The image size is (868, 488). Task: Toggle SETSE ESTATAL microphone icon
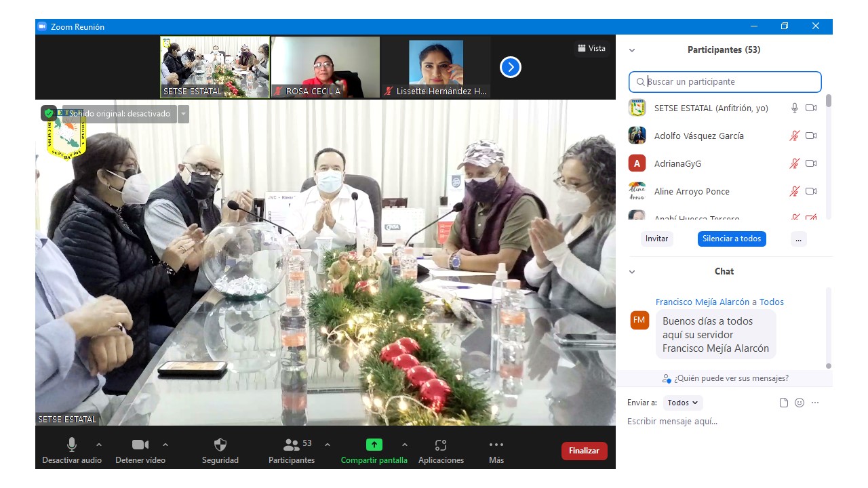795,108
